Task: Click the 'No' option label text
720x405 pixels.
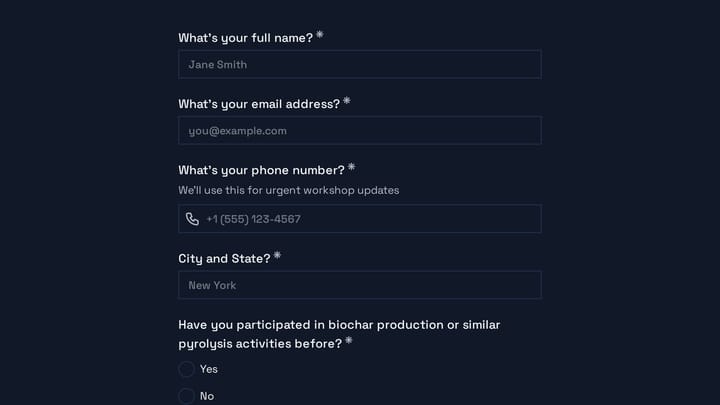Action: tap(207, 396)
